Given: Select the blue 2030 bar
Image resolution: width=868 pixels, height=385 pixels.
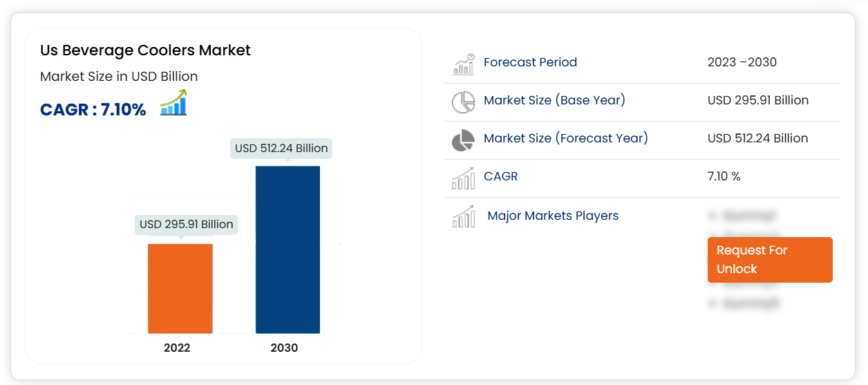Looking at the screenshot, I should point(287,250).
